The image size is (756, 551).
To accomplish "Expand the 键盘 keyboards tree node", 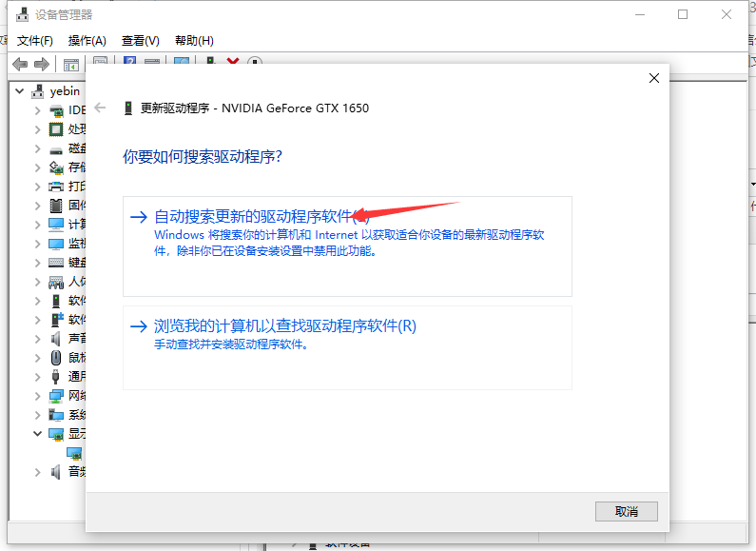I will pos(38,263).
